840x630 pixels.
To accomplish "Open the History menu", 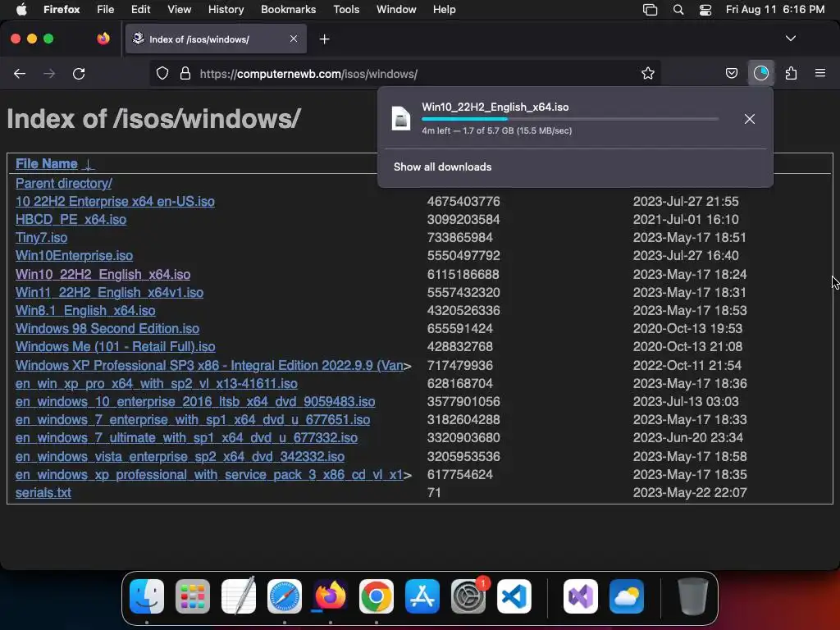I will pos(226,9).
